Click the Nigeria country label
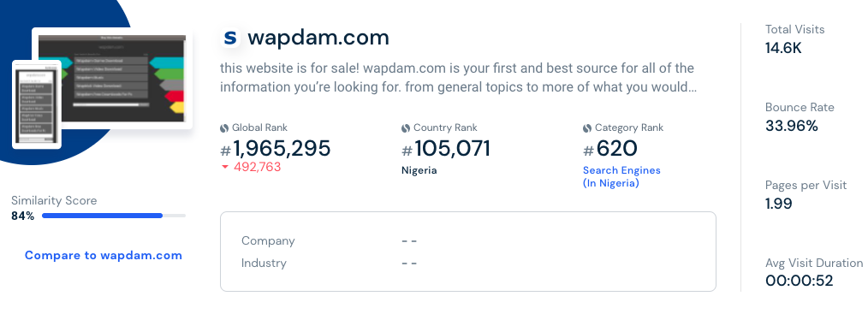The height and width of the screenshot is (314, 868). point(419,170)
